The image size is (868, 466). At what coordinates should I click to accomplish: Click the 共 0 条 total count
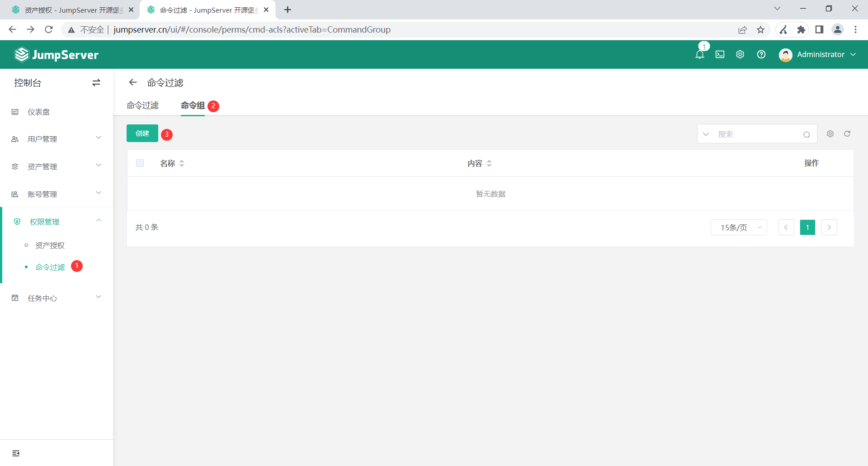pyautogui.click(x=147, y=227)
